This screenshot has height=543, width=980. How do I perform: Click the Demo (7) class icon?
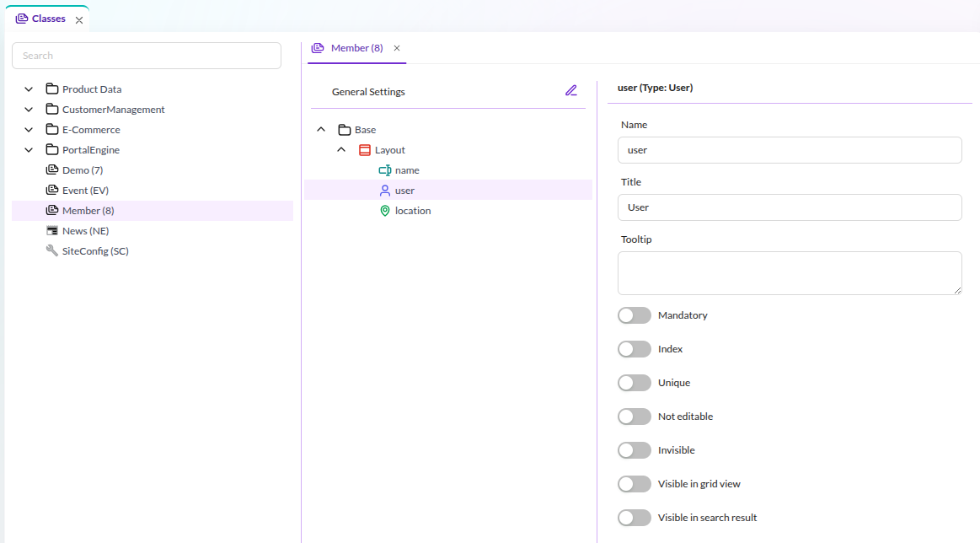(52, 170)
